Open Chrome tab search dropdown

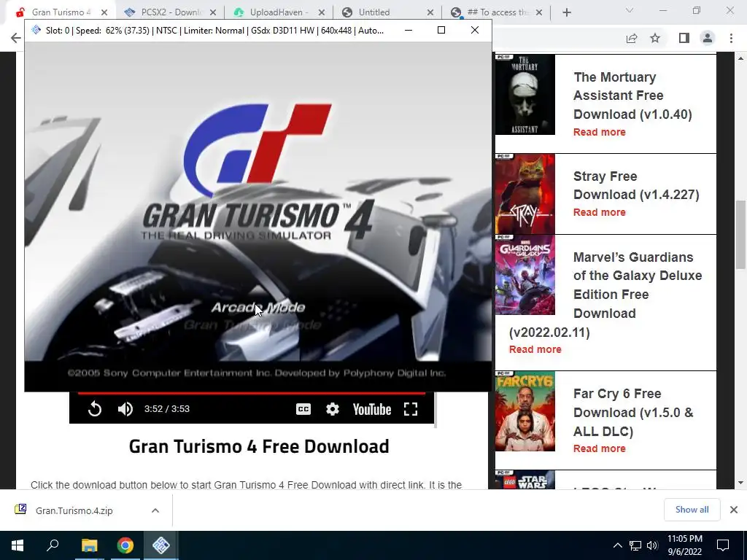630,10
